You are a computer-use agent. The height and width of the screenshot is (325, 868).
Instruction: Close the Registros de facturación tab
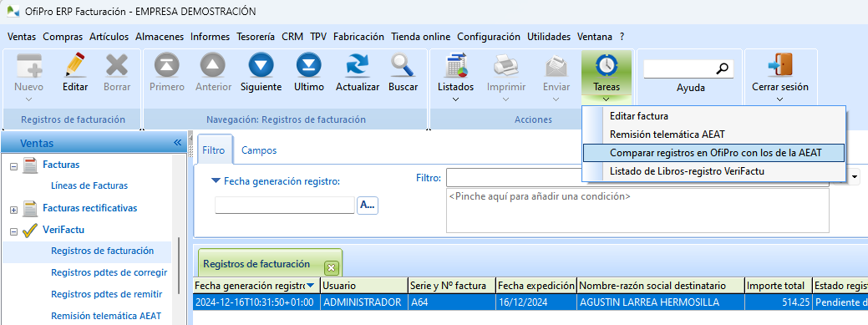tap(331, 268)
